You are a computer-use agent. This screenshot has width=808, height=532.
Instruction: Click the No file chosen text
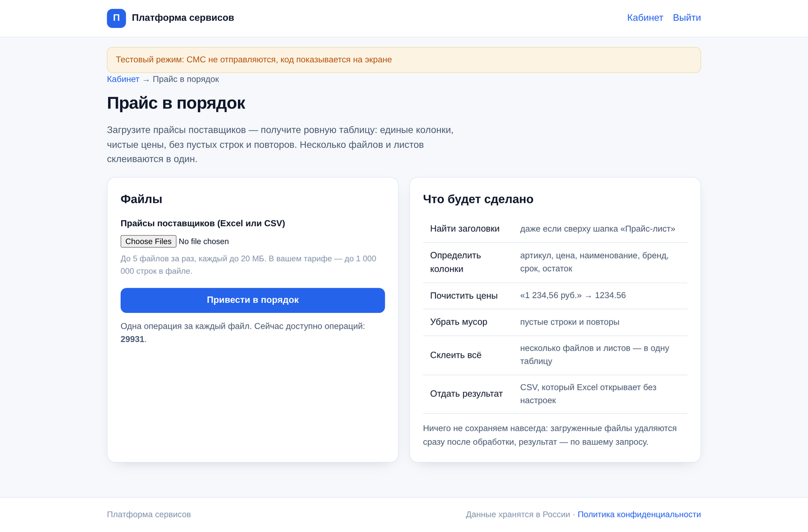click(x=204, y=241)
